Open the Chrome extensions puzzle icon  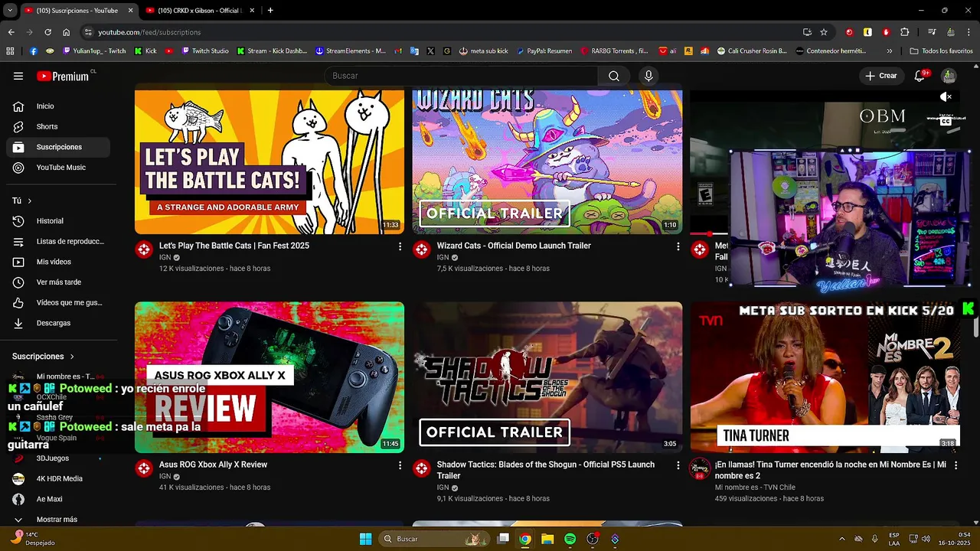(x=905, y=32)
